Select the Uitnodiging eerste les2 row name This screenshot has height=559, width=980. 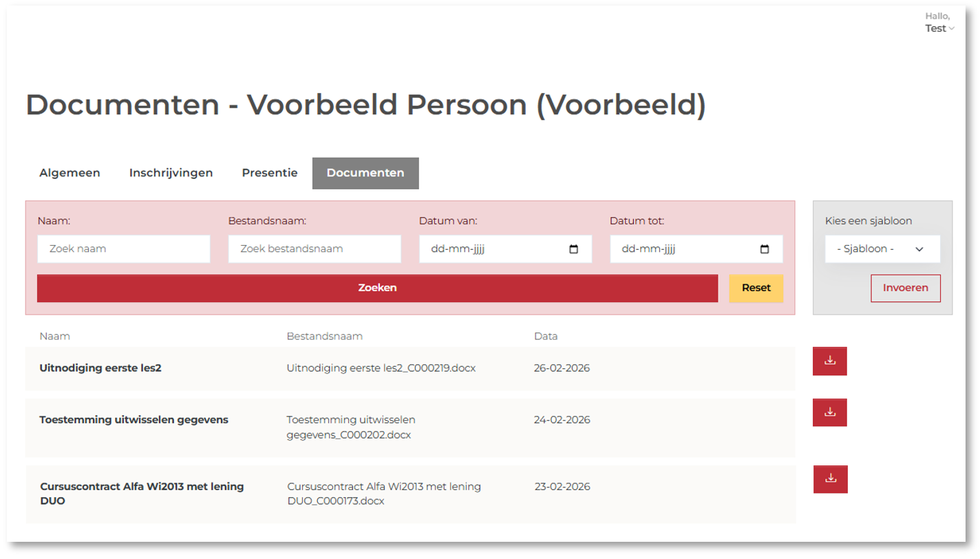tap(100, 368)
